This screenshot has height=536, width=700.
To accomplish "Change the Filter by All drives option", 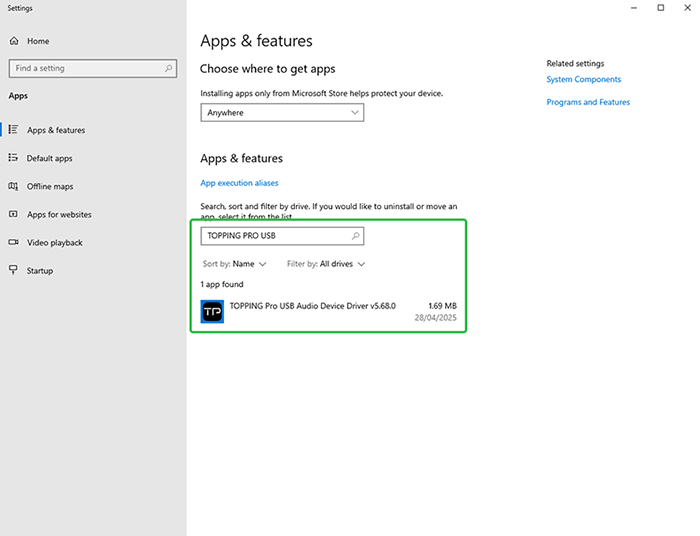I will 326,264.
